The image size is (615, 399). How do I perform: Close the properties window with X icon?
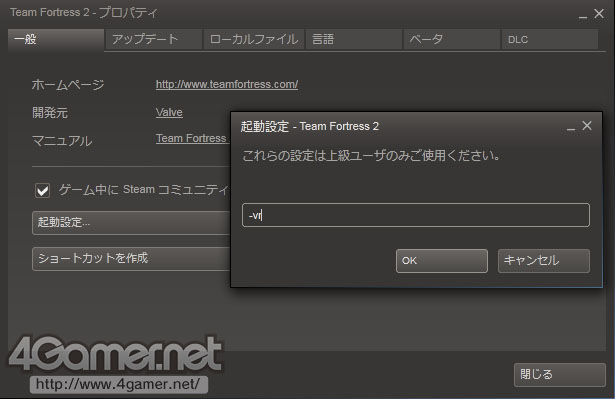click(599, 13)
